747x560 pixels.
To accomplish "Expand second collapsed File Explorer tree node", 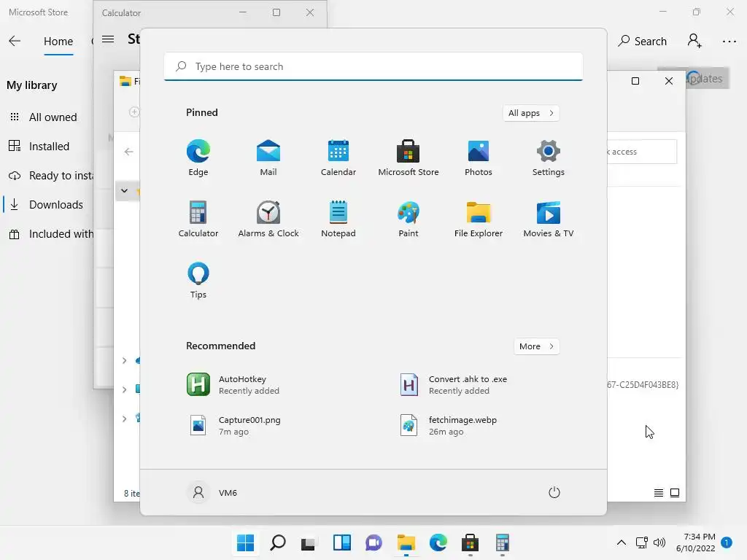I will tap(124, 389).
